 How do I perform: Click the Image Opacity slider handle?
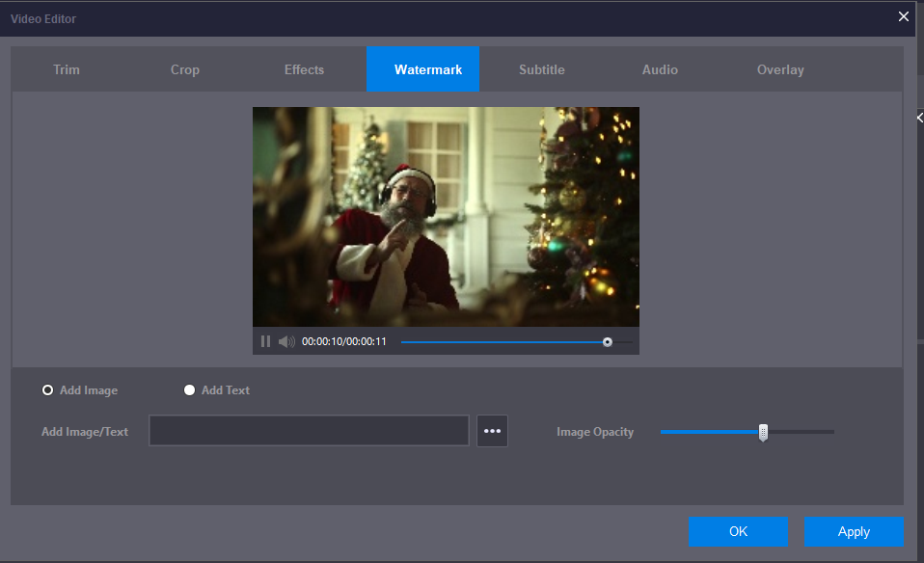pos(763,432)
